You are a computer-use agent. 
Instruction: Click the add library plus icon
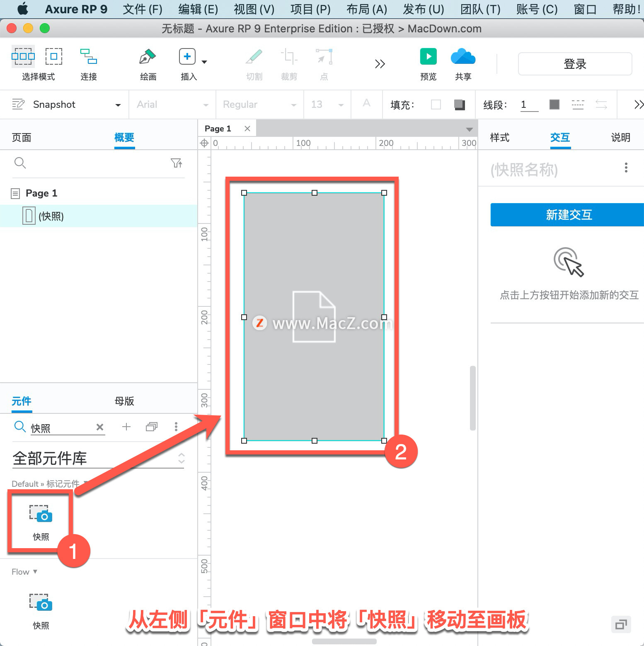click(126, 427)
